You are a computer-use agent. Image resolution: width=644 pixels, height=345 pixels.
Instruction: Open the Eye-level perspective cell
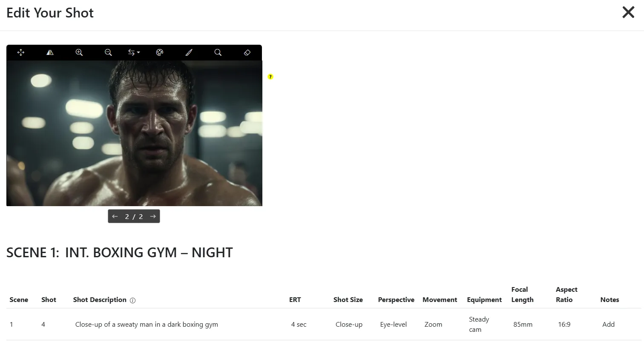click(393, 325)
